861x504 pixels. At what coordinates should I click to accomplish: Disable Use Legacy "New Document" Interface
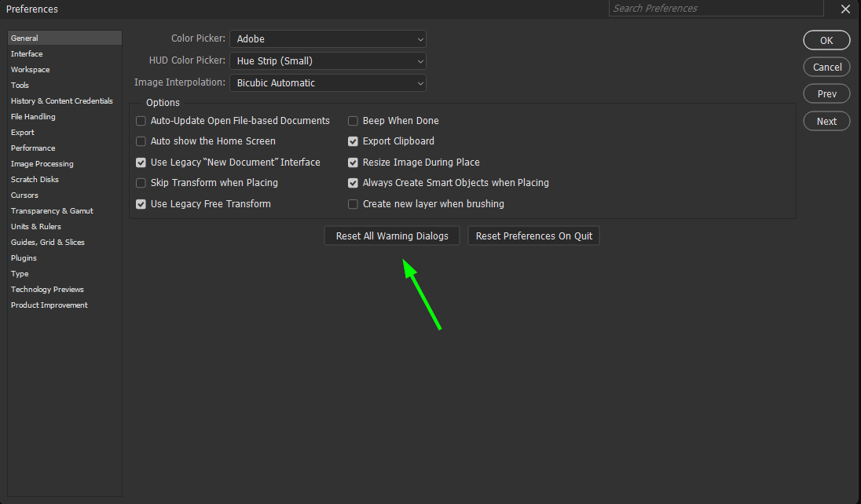point(141,162)
